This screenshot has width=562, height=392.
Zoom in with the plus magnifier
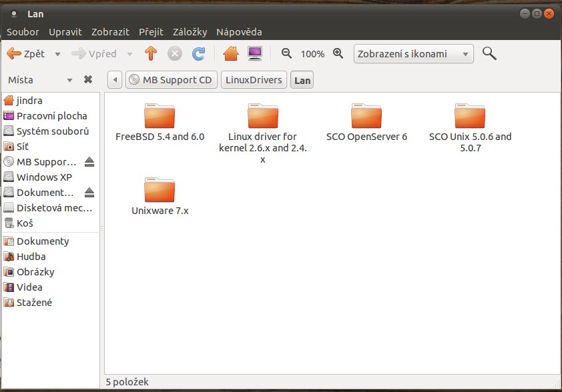pos(338,53)
